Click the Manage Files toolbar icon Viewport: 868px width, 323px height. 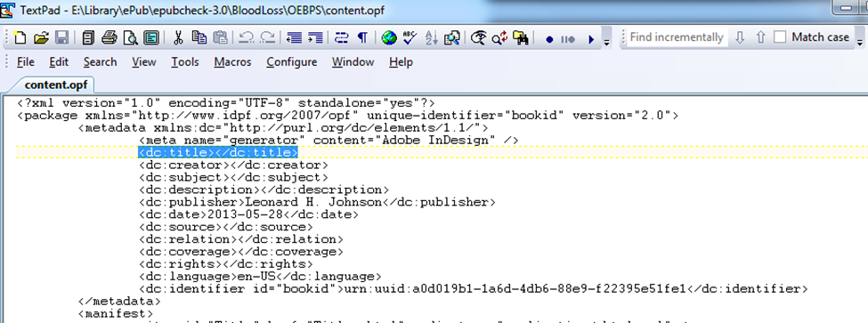pyautogui.click(x=88, y=37)
